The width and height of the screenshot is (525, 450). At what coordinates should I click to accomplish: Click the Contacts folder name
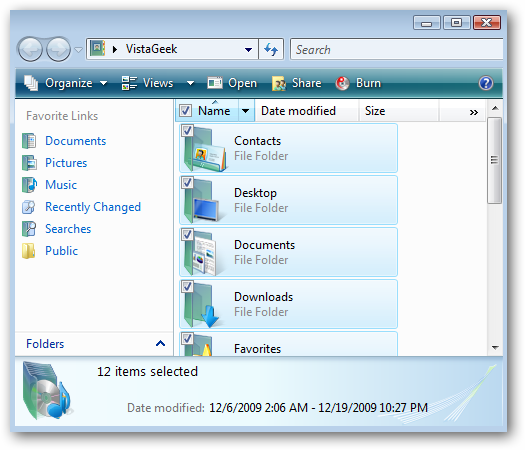[x=257, y=141]
